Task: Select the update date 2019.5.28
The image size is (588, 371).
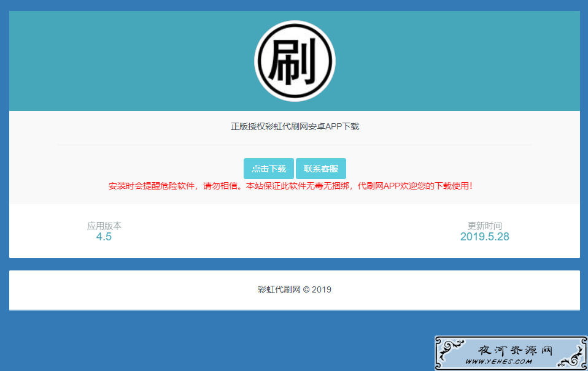Action: pos(484,237)
